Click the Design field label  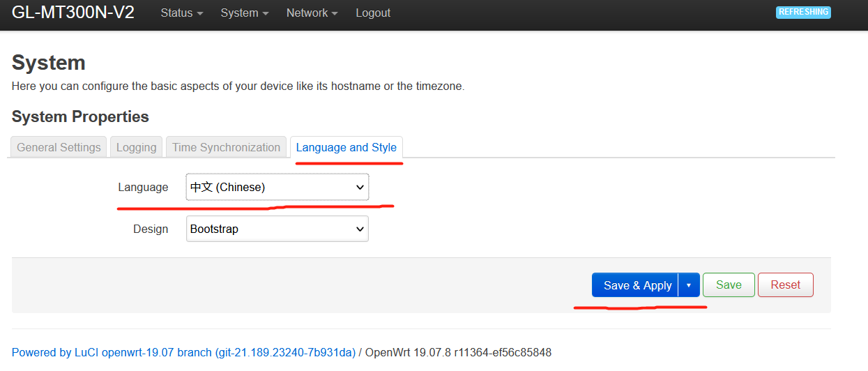click(151, 229)
